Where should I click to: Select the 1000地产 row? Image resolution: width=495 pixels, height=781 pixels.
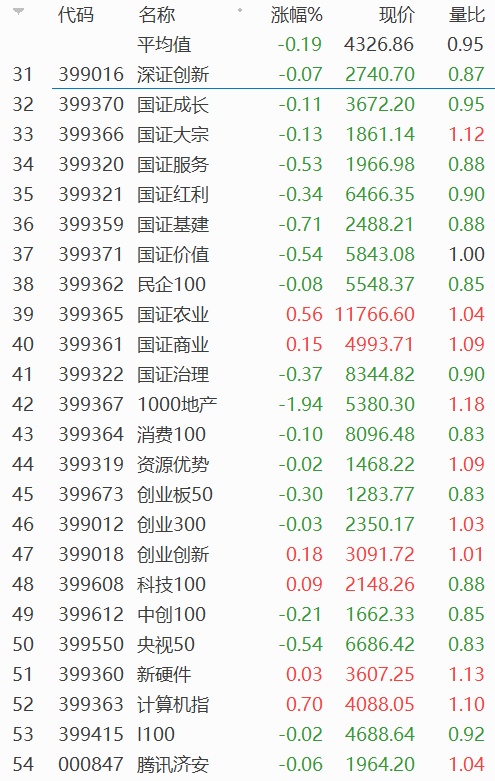(x=248, y=404)
